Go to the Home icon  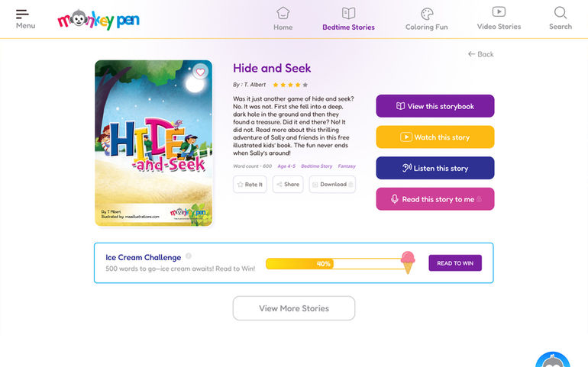point(283,13)
